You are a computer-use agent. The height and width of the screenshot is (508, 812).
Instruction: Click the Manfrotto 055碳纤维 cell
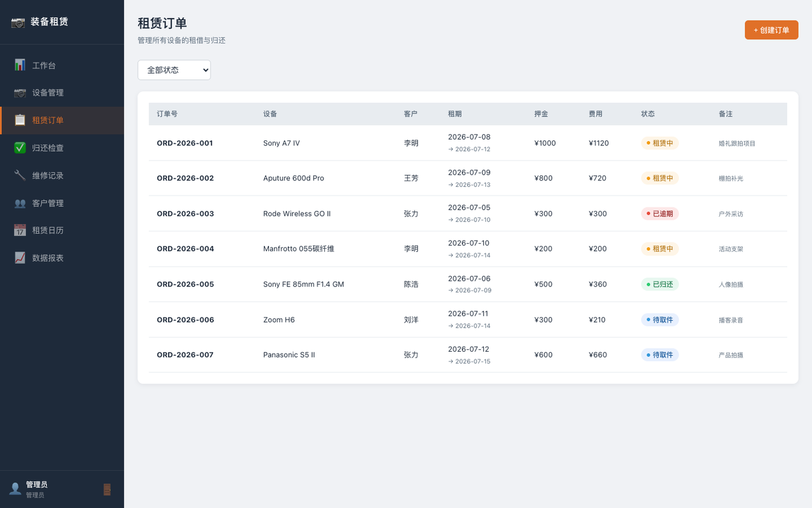click(x=299, y=249)
